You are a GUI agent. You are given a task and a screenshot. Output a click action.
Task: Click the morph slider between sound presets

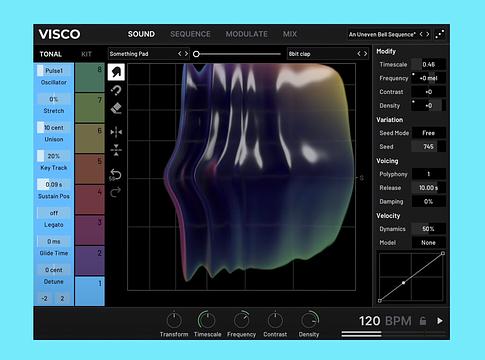point(238,54)
